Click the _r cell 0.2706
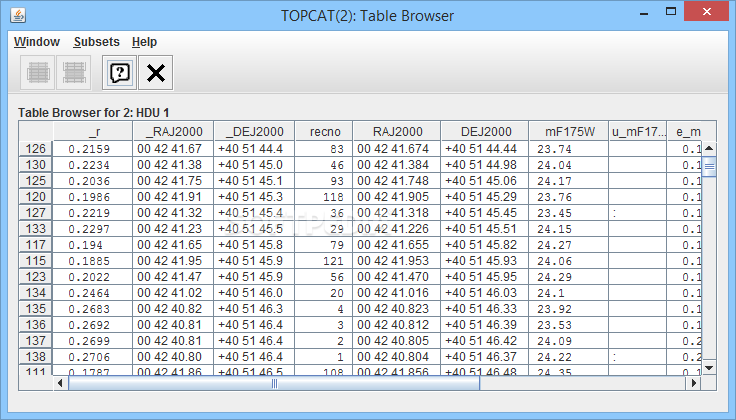Screen dimensions: 736x420 (x=93, y=357)
